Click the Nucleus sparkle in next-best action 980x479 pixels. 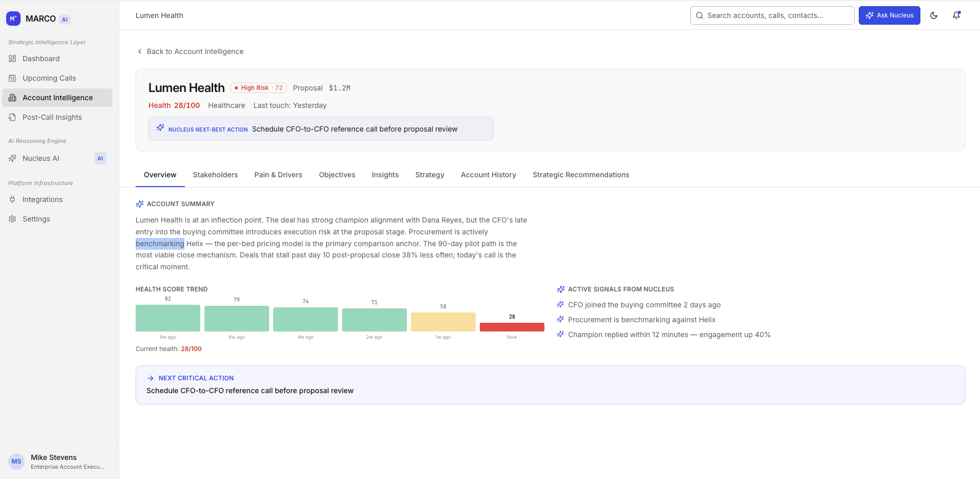click(x=160, y=127)
